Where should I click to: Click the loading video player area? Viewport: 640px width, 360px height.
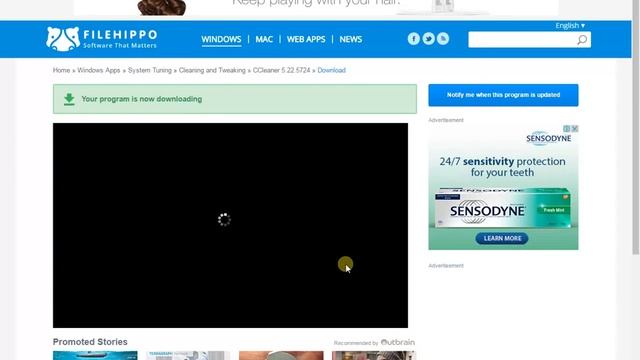pos(230,225)
